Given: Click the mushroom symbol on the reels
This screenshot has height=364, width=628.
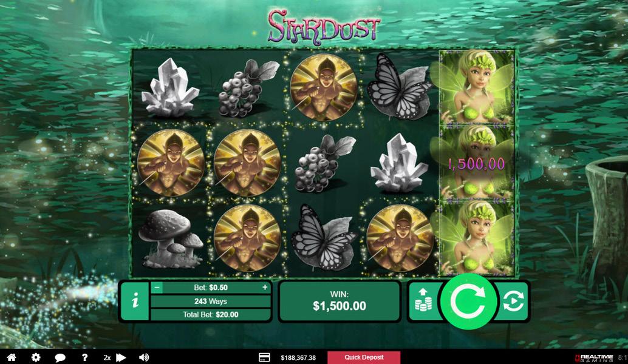Looking at the screenshot, I should pyautogui.click(x=171, y=238).
